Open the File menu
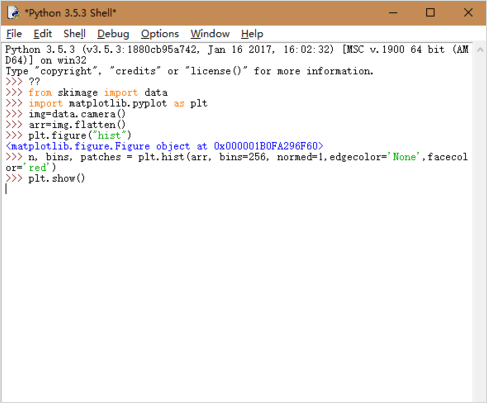Image resolution: width=487 pixels, height=403 pixels. [x=14, y=34]
